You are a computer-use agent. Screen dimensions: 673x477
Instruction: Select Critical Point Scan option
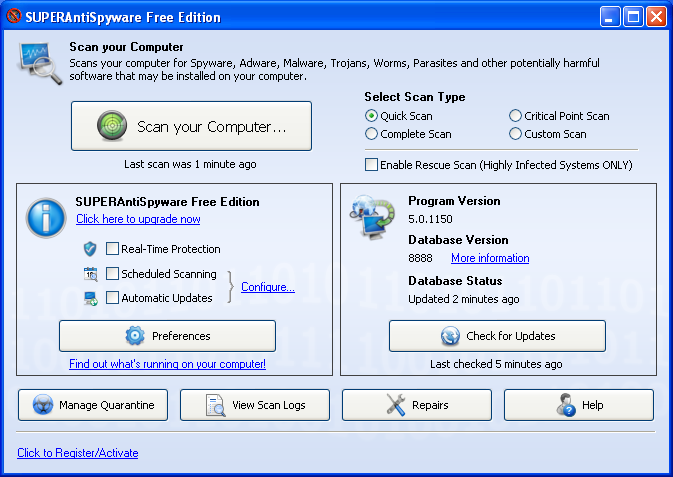[x=515, y=116]
